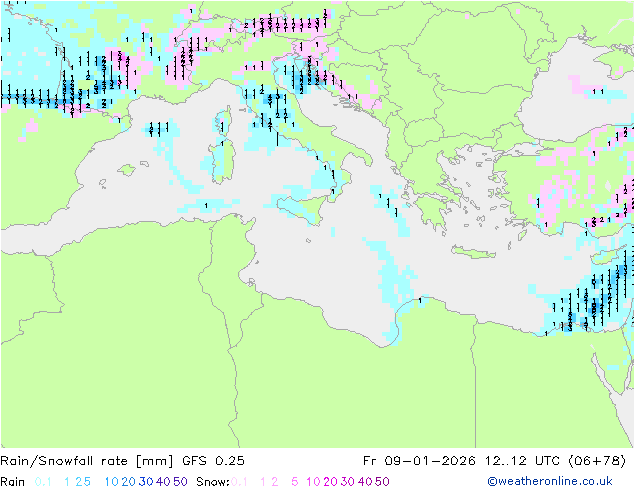Pick the Rain legend value 0.1

43,482
